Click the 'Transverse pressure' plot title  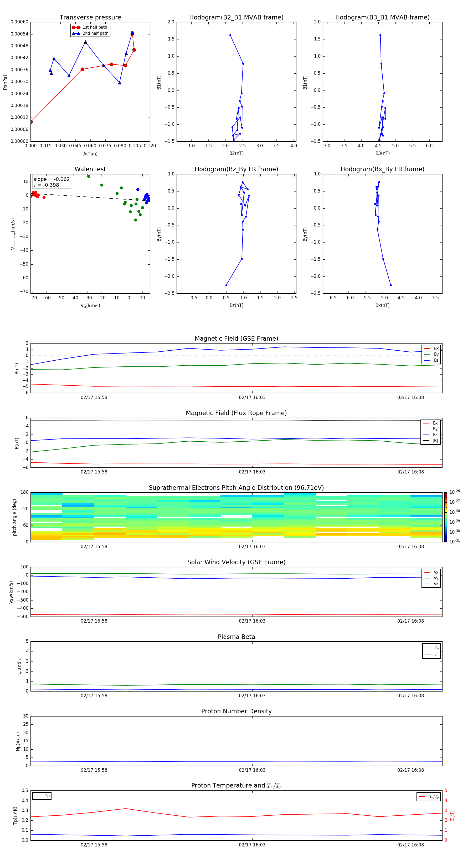tap(90, 18)
